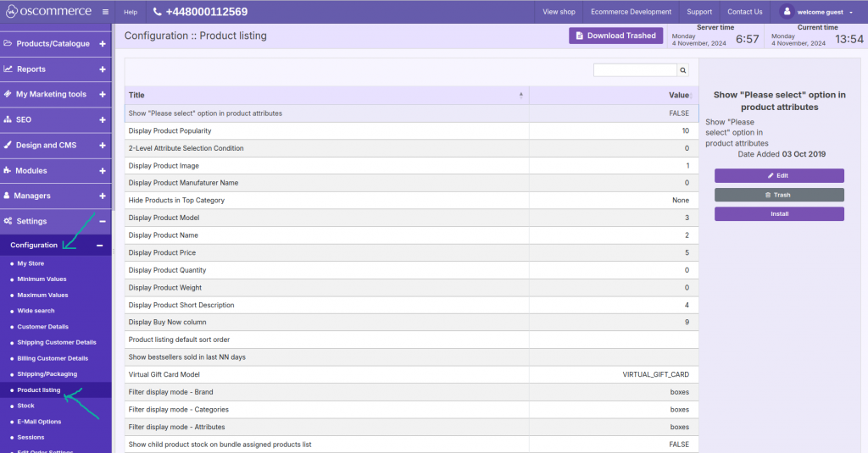Click the Install button

tap(779, 214)
